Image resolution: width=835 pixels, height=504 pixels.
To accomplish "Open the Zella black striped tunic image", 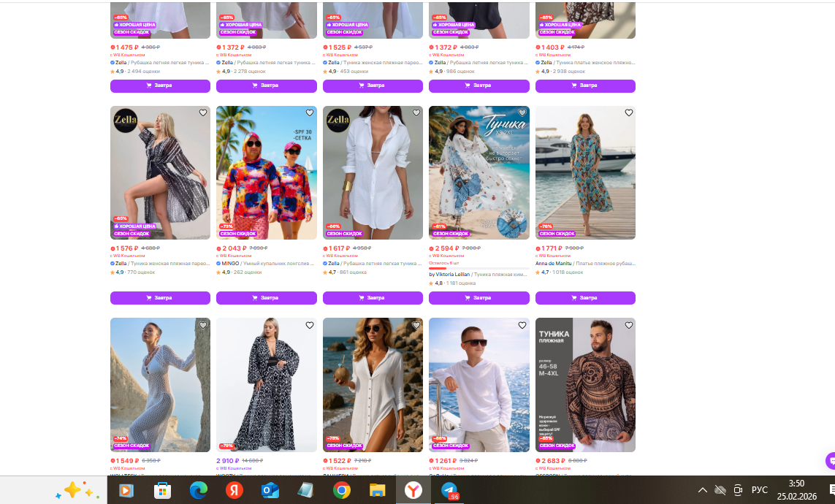I will tap(160, 172).
